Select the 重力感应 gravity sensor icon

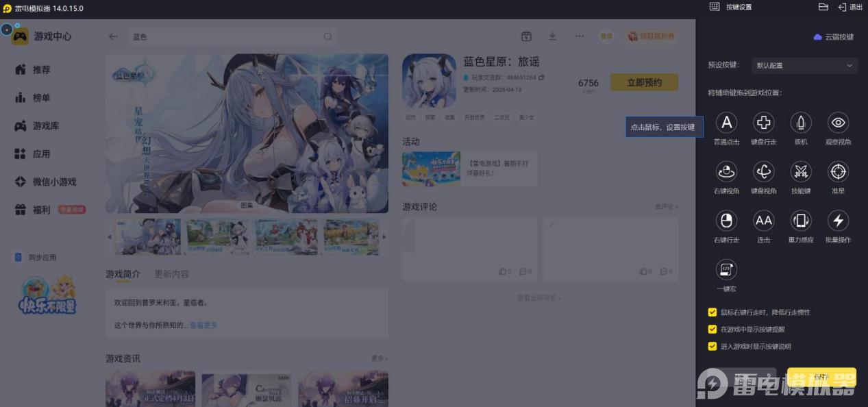[x=801, y=221]
